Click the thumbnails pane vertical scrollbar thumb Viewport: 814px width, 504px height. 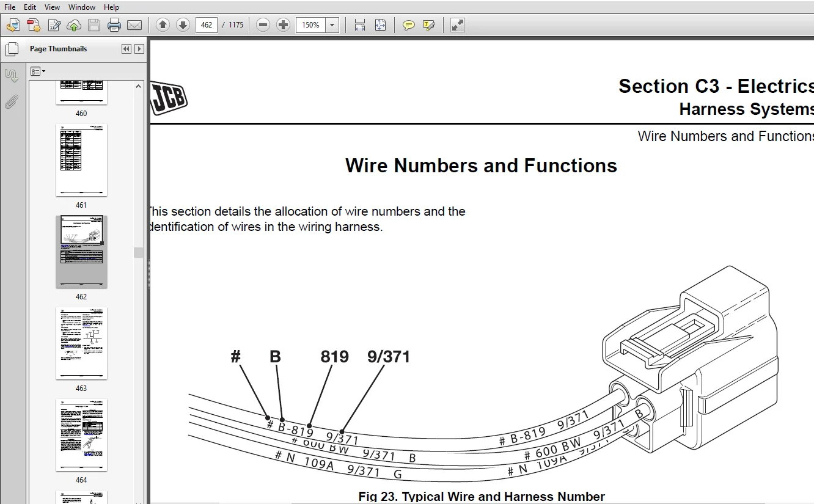point(139,252)
